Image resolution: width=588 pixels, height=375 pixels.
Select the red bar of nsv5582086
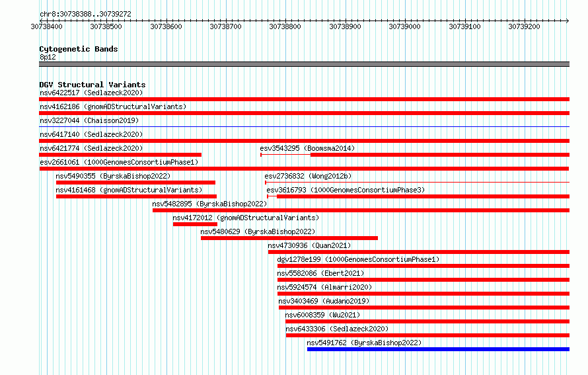pyautogui.click(x=423, y=280)
